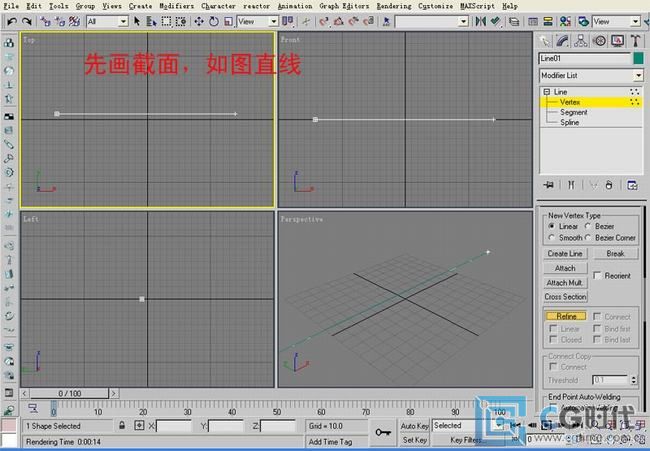Screen dimensions: 650x451
Task: Activate the Select and Scale tool
Action: [228, 21]
